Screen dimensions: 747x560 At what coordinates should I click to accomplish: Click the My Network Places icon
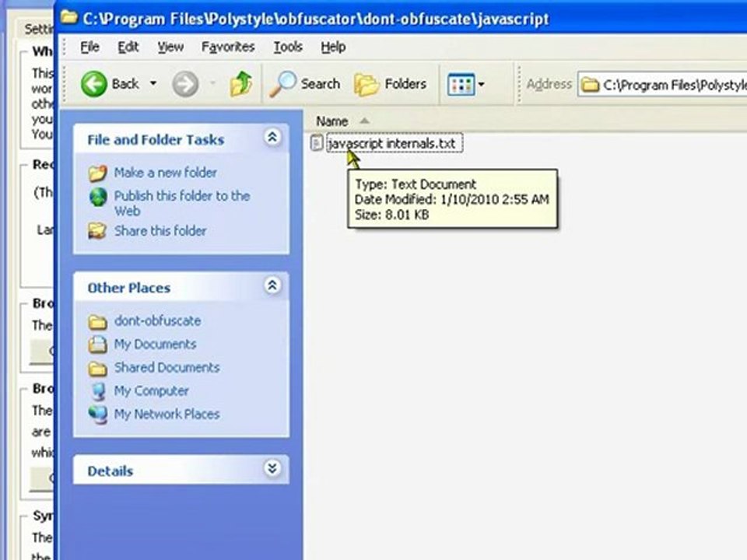pyautogui.click(x=98, y=414)
